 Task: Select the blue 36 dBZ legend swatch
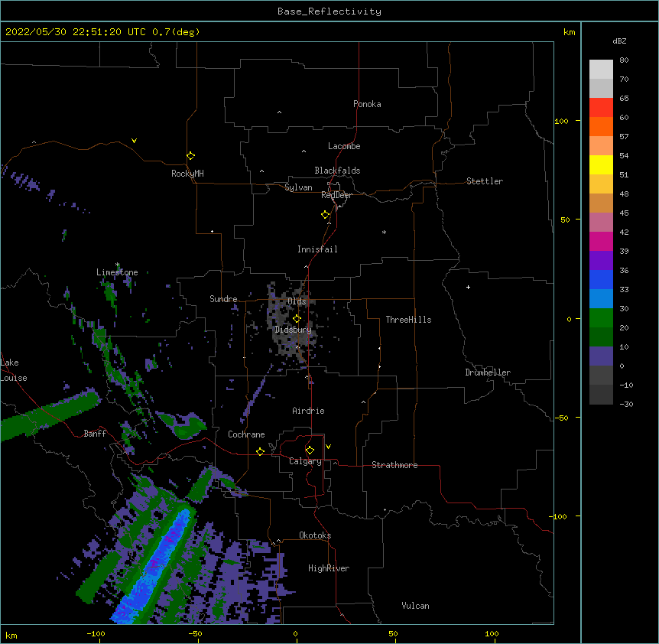[601, 279]
